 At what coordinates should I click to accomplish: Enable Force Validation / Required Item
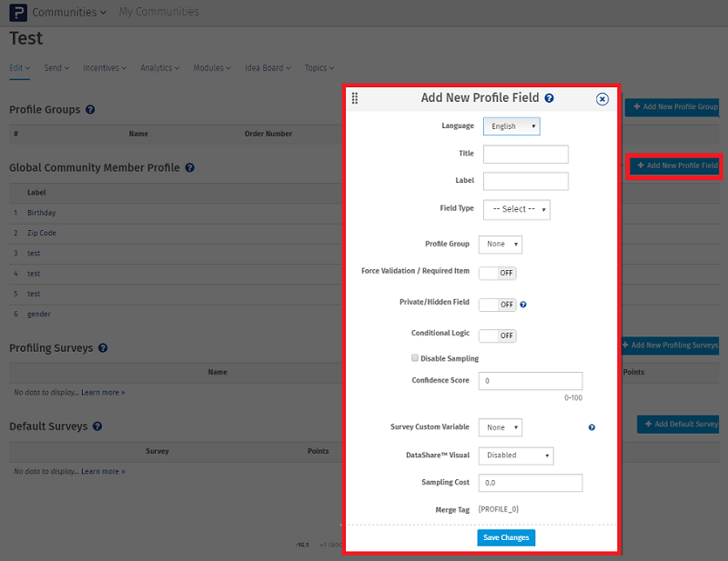click(x=498, y=273)
